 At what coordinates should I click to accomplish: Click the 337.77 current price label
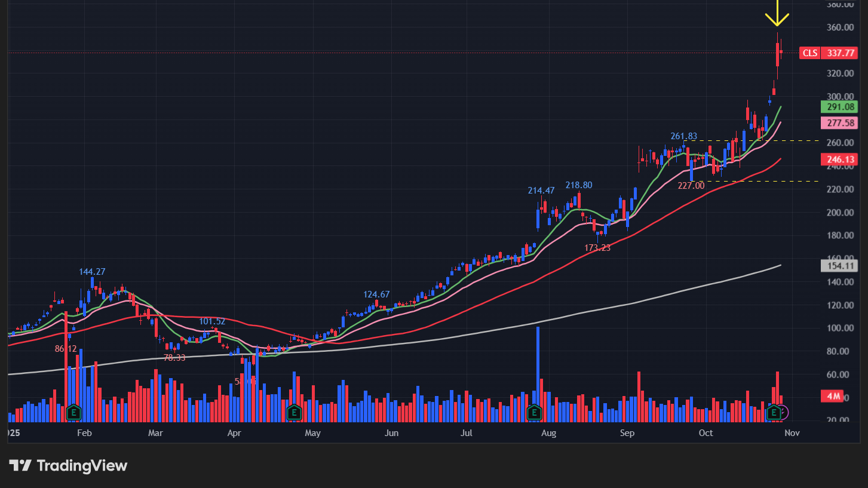click(840, 53)
